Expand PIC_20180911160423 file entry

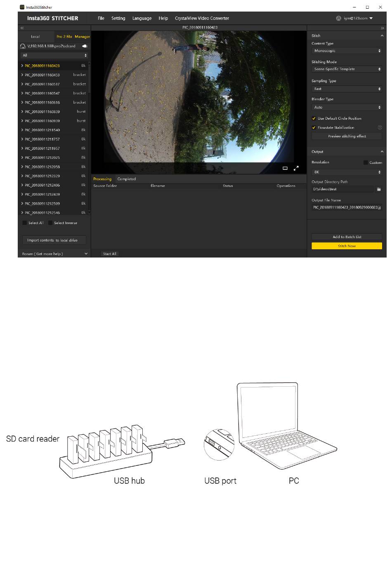tap(22, 66)
